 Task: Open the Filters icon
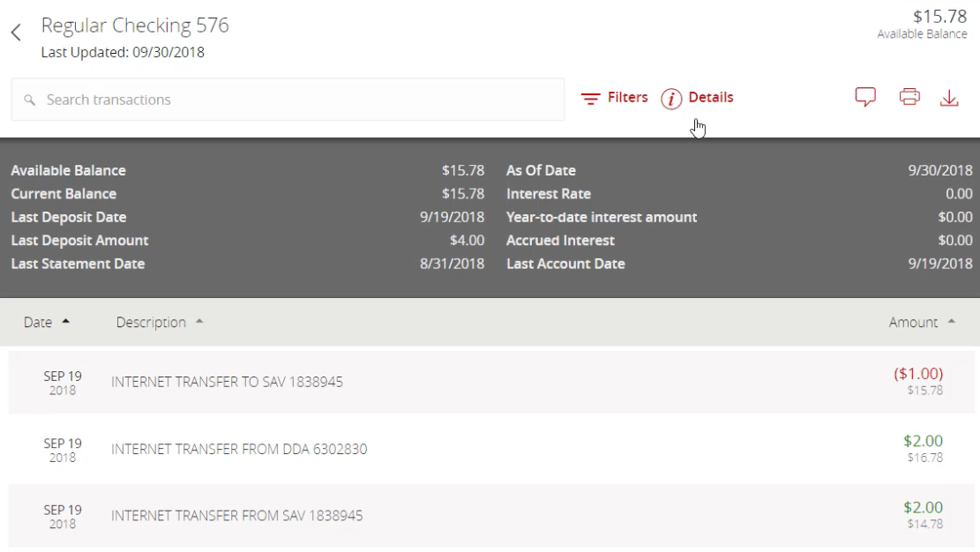click(x=590, y=99)
